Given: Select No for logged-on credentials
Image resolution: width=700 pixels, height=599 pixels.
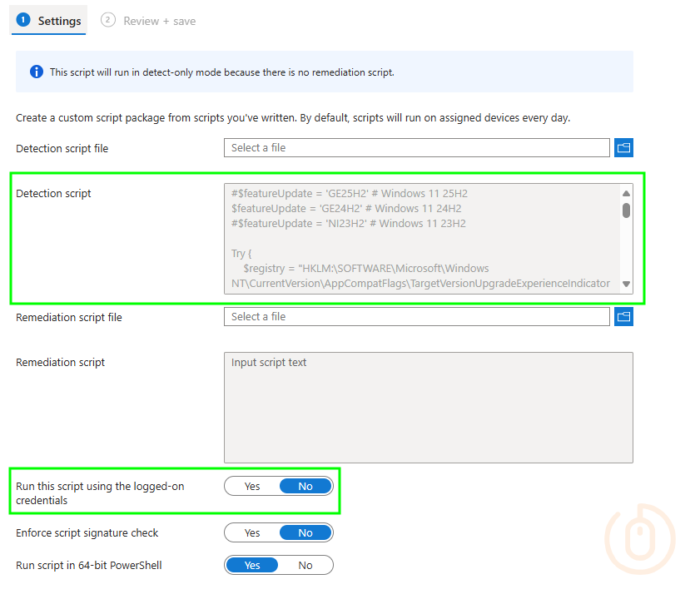Looking at the screenshot, I should click(x=305, y=487).
